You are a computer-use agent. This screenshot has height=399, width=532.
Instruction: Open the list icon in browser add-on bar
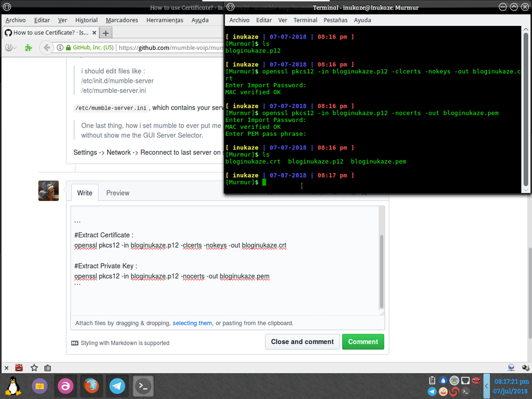(x=48, y=368)
